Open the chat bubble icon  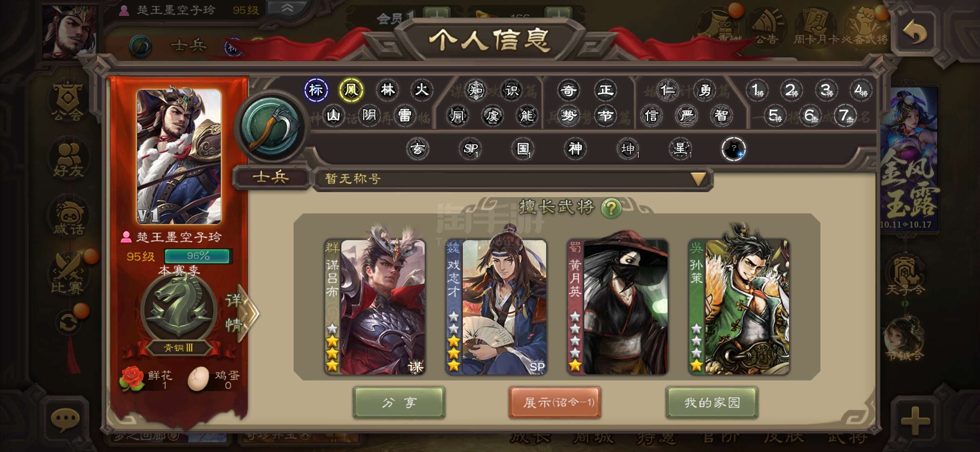click(x=65, y=419)
